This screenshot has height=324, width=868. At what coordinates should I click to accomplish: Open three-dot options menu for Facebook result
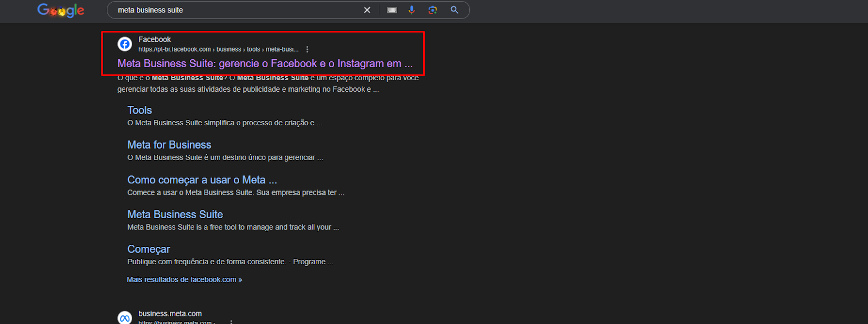tap(307, 49)
